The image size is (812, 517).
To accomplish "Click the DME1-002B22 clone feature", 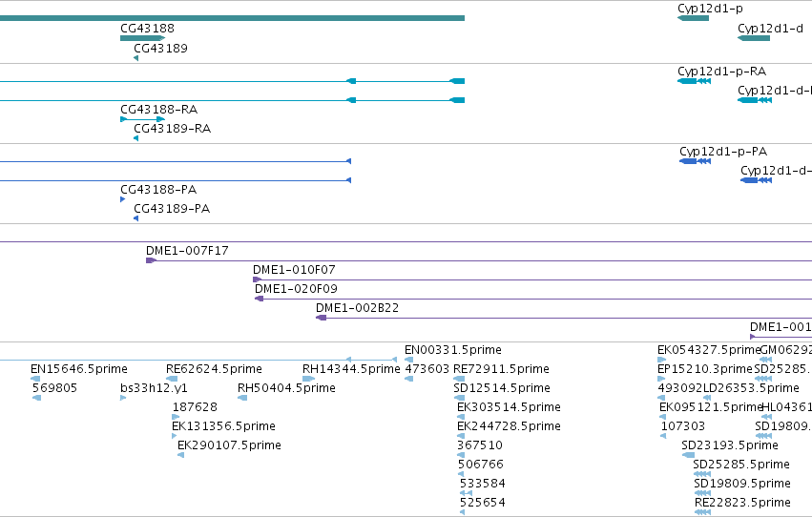I will pos(321,318).
